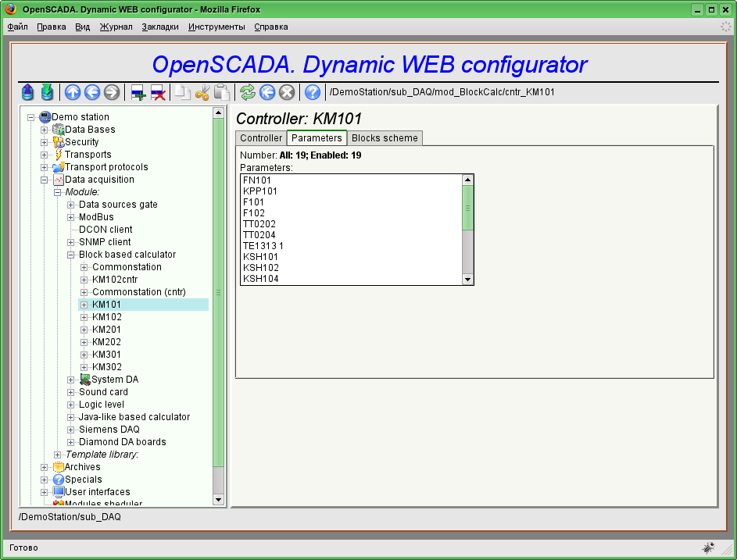Open the Журнал menu
Image resolution: width=737 pixels, height=560 pixels.
[116, 27]
